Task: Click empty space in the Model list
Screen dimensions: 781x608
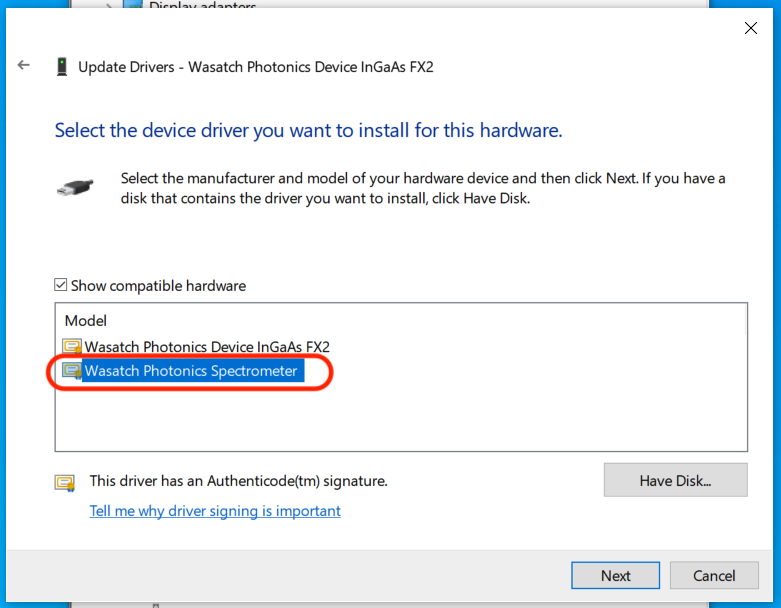Action: (x=400, y=420)
